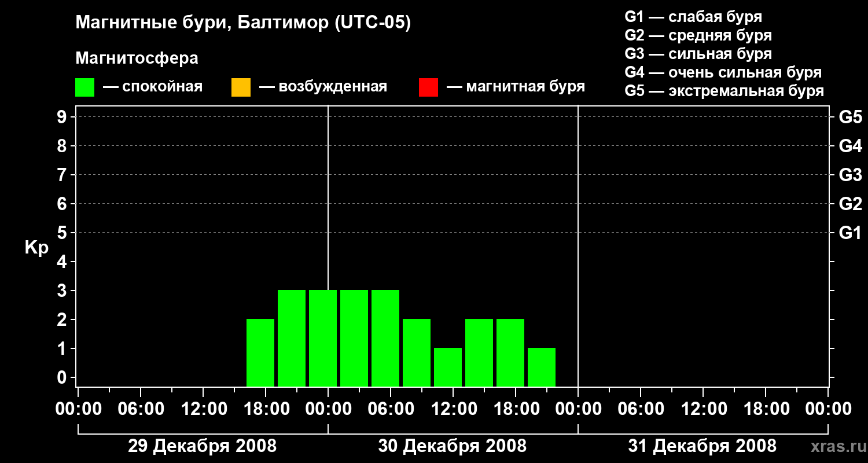Click the '29 Декабря 2008' date label
Screen dimensions: 868x463
[202, 446]
